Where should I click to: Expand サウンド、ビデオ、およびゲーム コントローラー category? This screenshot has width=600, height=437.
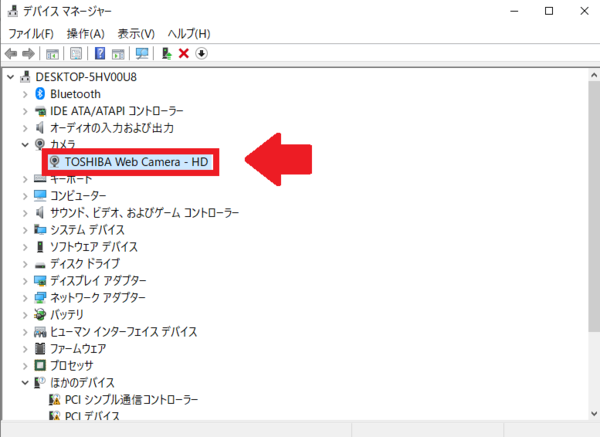click(x=25, y=213)
